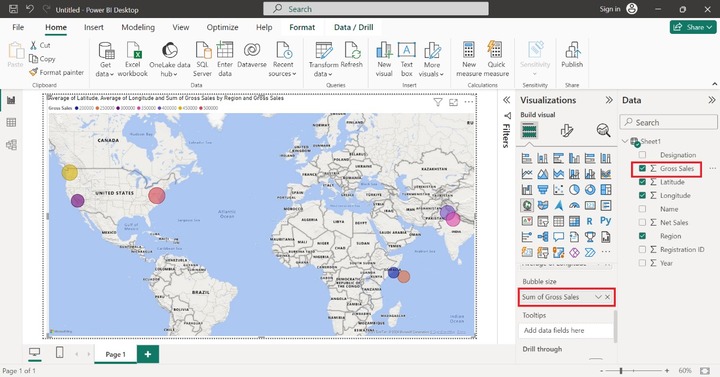The image size is (720, 377).
Task: Select the Build visual pane icon
Action: (x=529, y=131)
